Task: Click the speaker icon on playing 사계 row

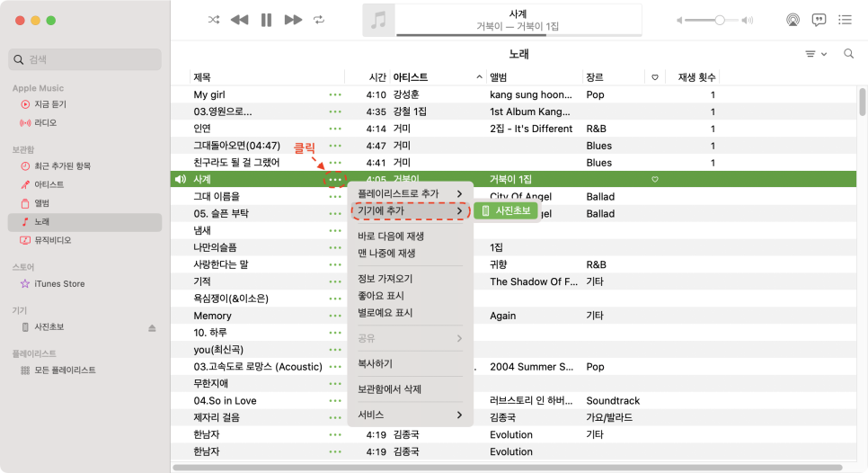Action: tap(181, 180)
